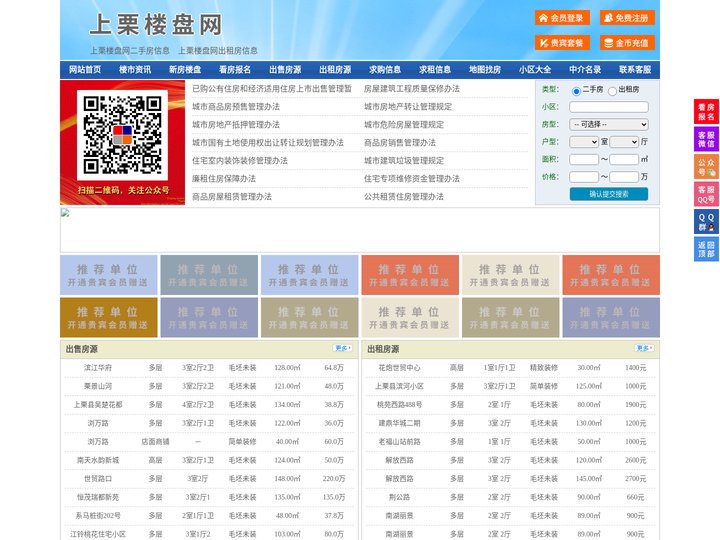Open the 城市商品房预售管理办法 article link

[236, 107]
